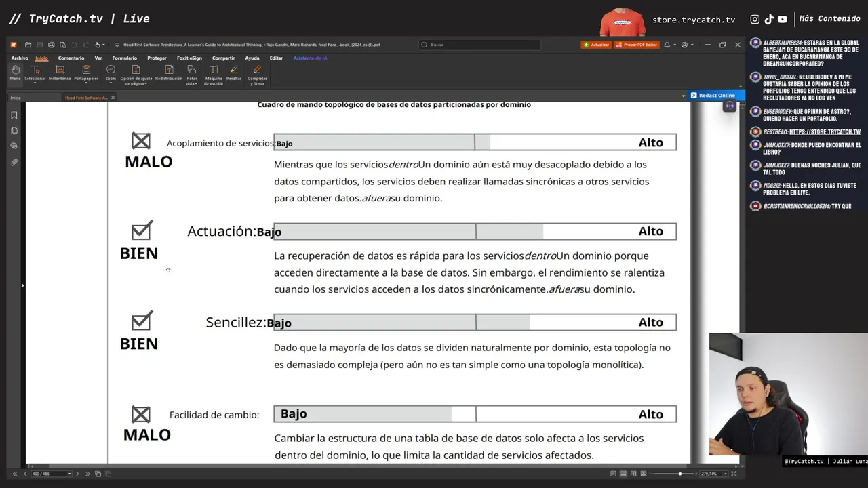This screenshot has height=488, width=868.
Task: Expand the Seleccionar dropdown arrow
Action: (x=35, y=83)
